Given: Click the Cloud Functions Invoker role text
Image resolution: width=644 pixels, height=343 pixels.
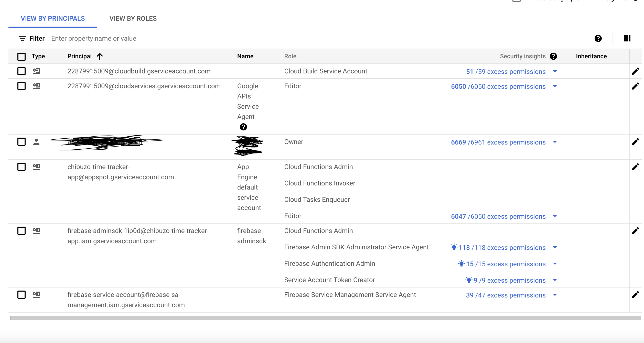Looking at the screenshot, I should (320, 183).
